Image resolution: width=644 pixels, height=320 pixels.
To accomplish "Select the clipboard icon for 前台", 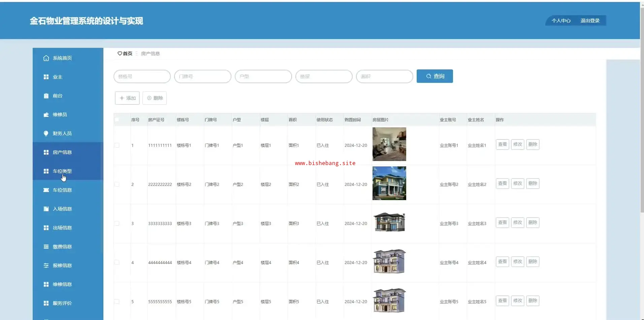I will click(46, 96).
